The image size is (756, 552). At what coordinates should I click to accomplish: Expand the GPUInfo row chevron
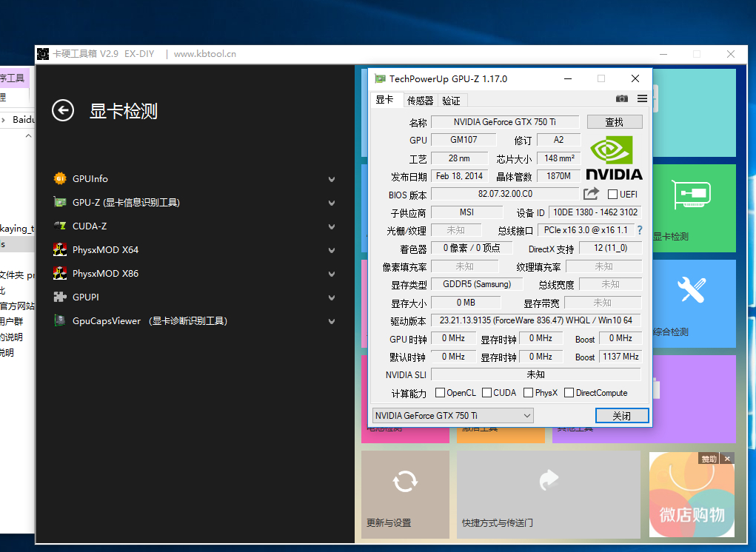coord(332,179)
